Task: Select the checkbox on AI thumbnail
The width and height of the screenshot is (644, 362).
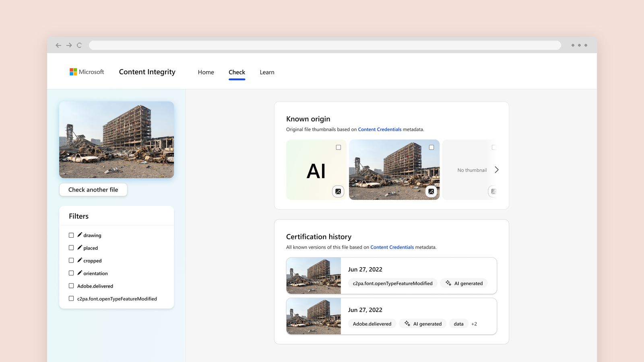Action: 339,148
